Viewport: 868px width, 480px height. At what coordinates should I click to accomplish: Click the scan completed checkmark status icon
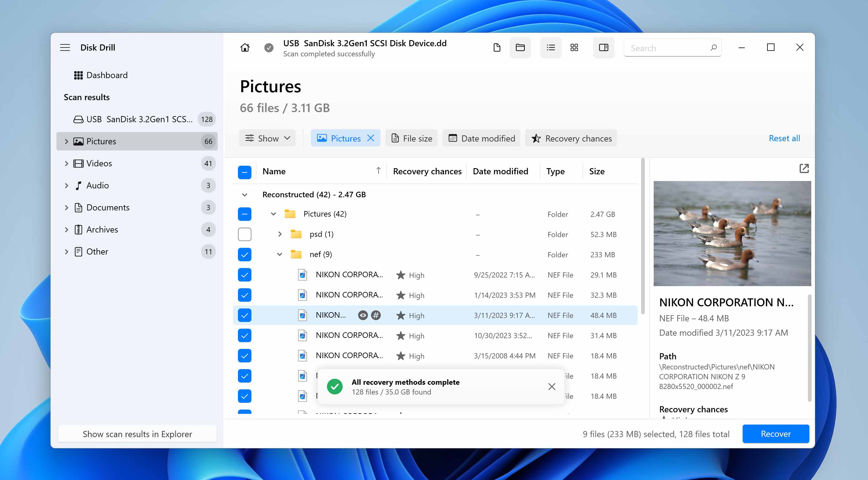click(269, 48)
